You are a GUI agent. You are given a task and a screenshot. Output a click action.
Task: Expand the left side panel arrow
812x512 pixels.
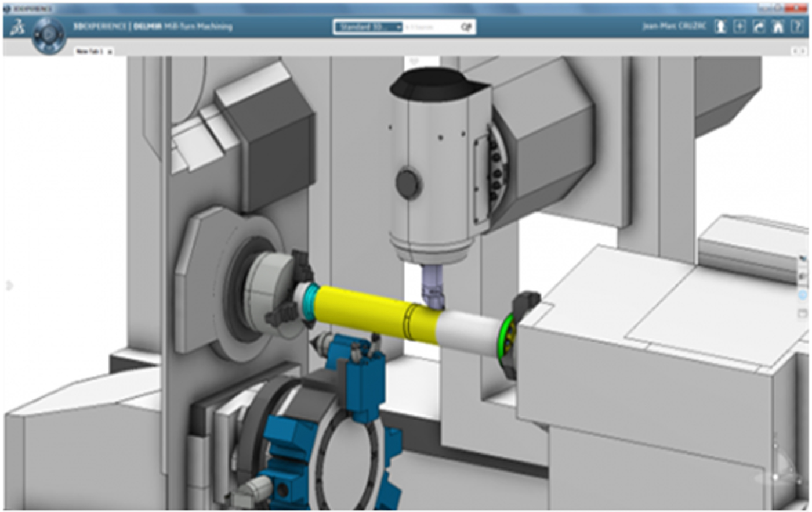[x=9, y=285]
